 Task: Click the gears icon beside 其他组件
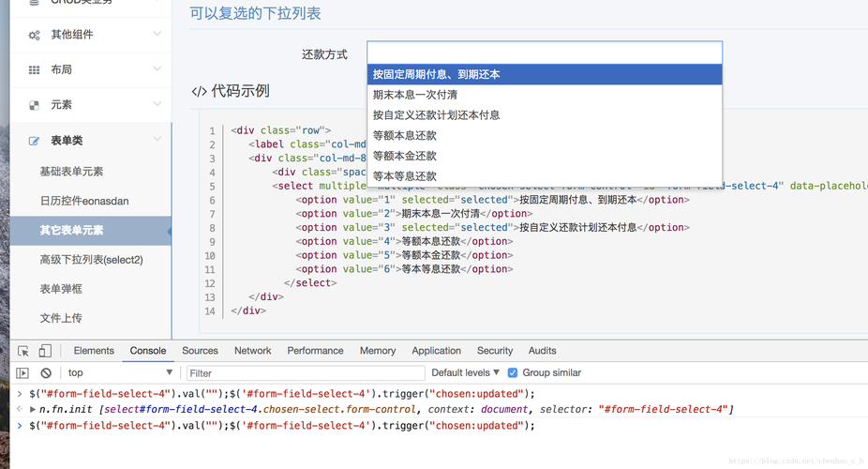coord(34,35)
